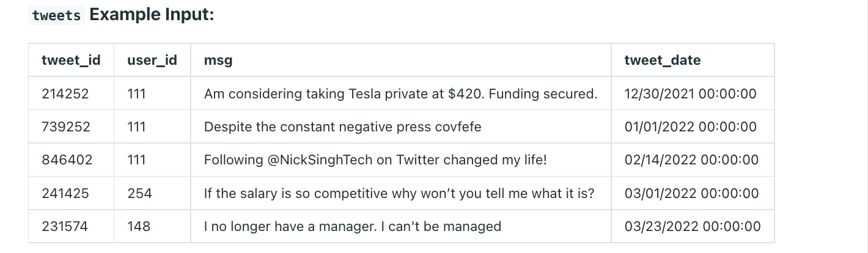Select the date 02/14/2022 00:00:00

click(691, 159)
